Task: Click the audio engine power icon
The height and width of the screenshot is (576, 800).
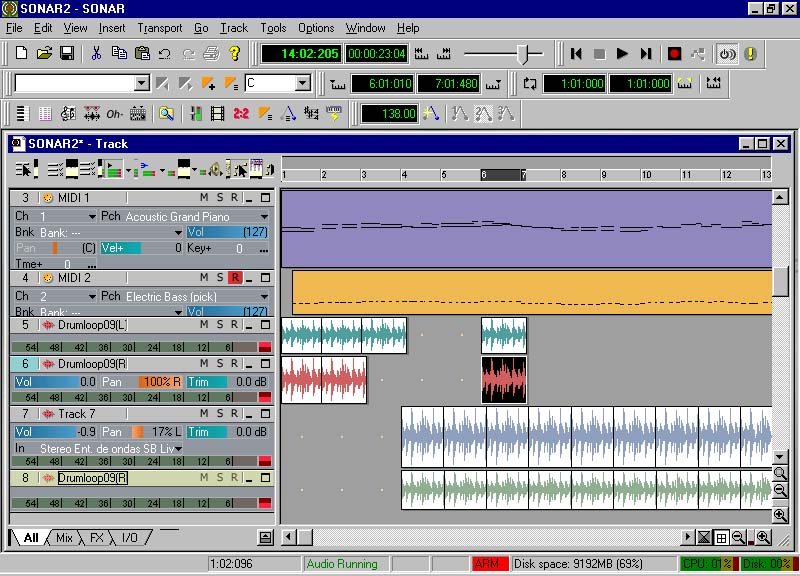Action: (727, 54)
